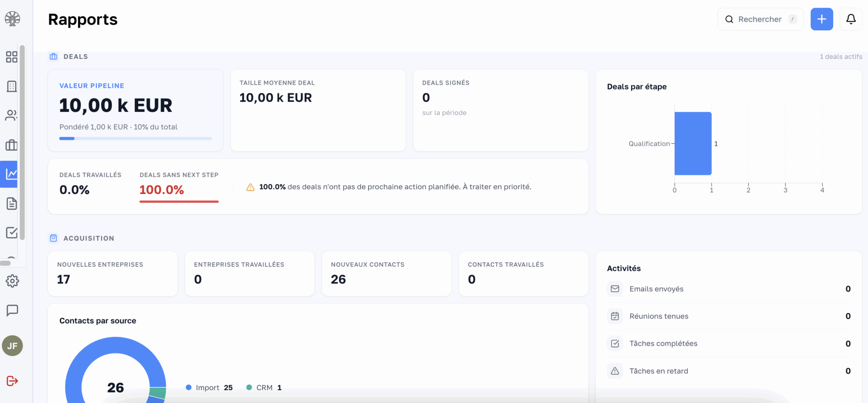
Task: Click "1 deals actifs" text
Action: (x=841, y=56)
